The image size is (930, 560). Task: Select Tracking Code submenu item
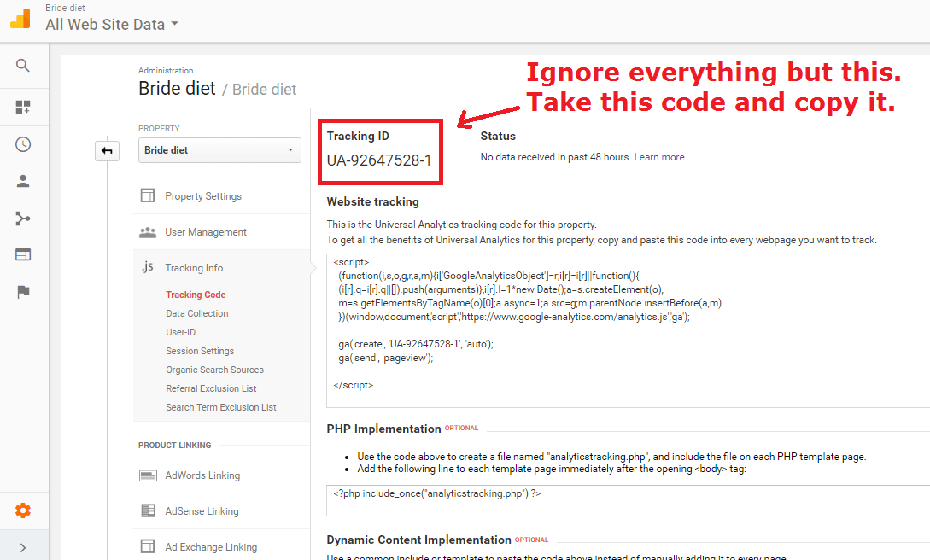tap(196, 295)
